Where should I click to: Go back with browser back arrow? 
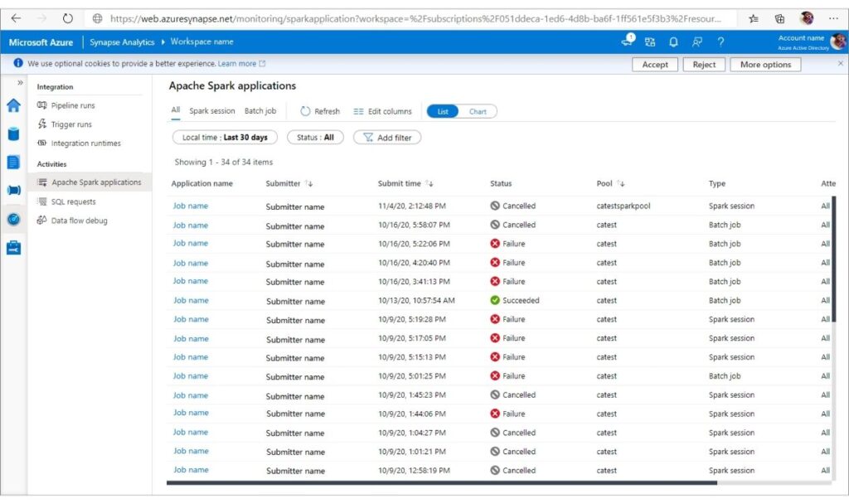click(x=17, y=18)
